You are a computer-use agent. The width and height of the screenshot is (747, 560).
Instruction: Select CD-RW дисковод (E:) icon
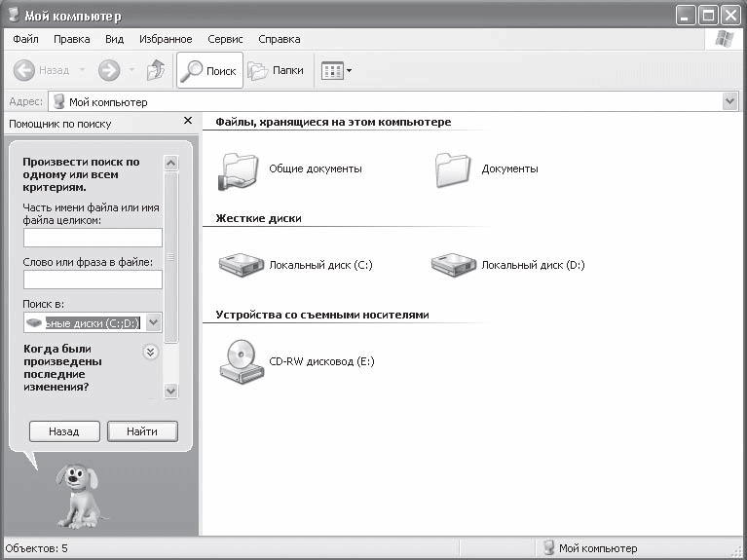(x=242, y=361)
